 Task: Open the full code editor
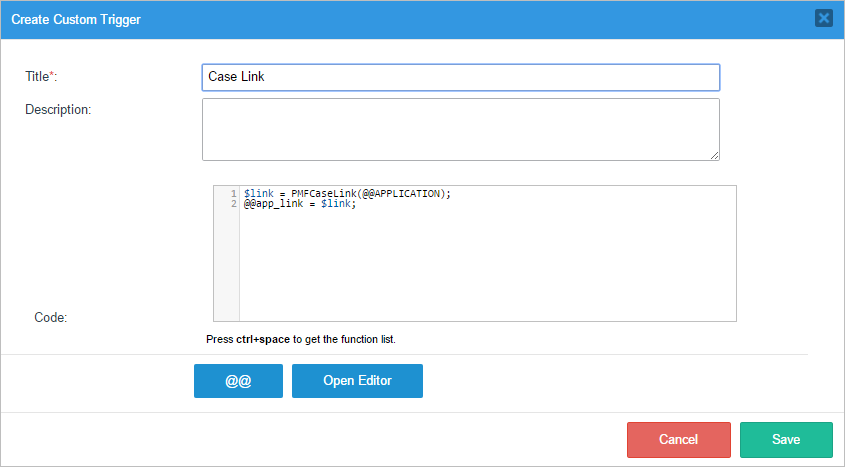pos(357,381)
